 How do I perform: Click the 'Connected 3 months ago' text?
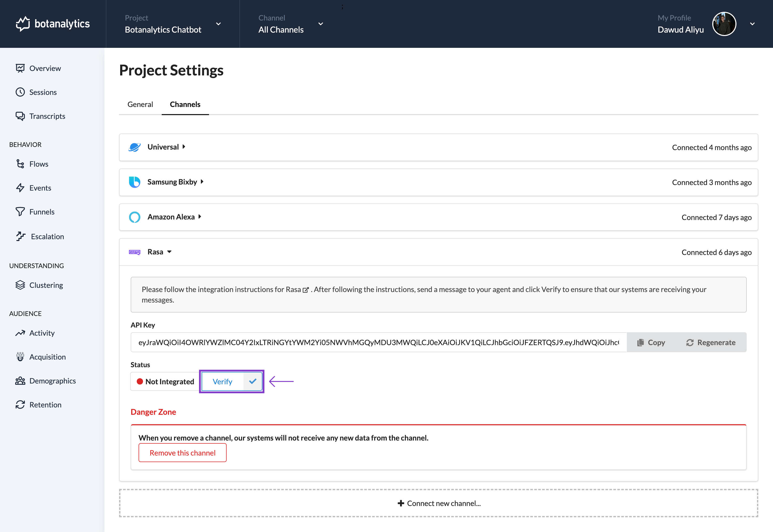[712, 182]
